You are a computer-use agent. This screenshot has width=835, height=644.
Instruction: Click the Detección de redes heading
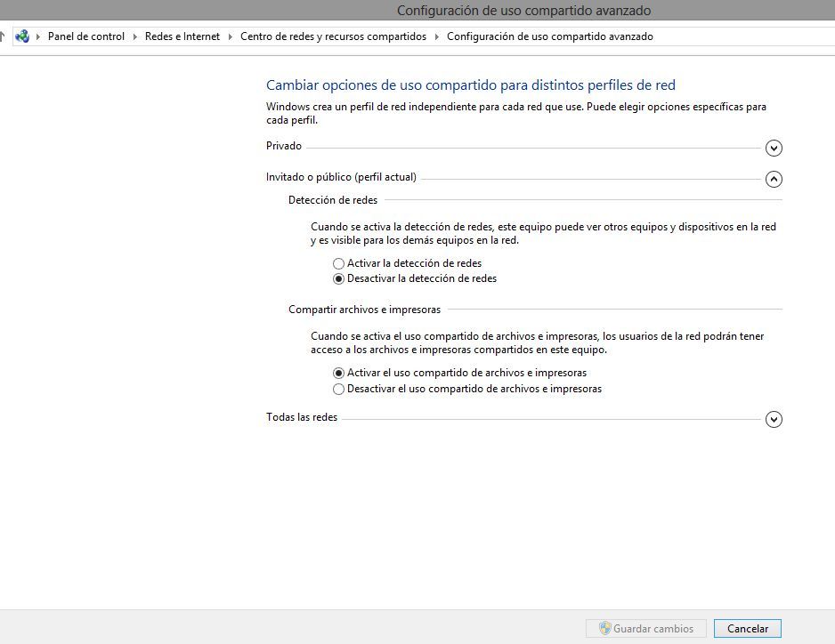(x=333, y=200)
